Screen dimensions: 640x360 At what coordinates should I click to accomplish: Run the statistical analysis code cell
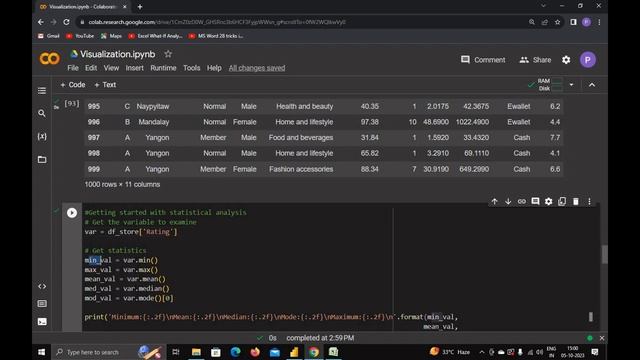[72, 213]
